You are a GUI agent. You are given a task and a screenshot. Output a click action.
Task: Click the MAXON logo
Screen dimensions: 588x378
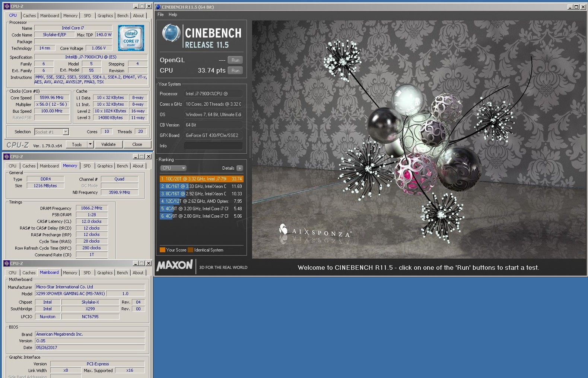pos(174,265)
